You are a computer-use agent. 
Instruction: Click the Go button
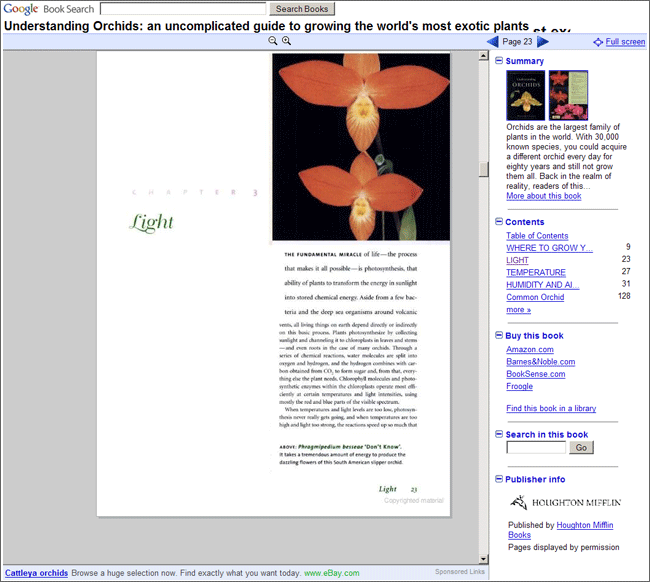(x=582, y=448)
